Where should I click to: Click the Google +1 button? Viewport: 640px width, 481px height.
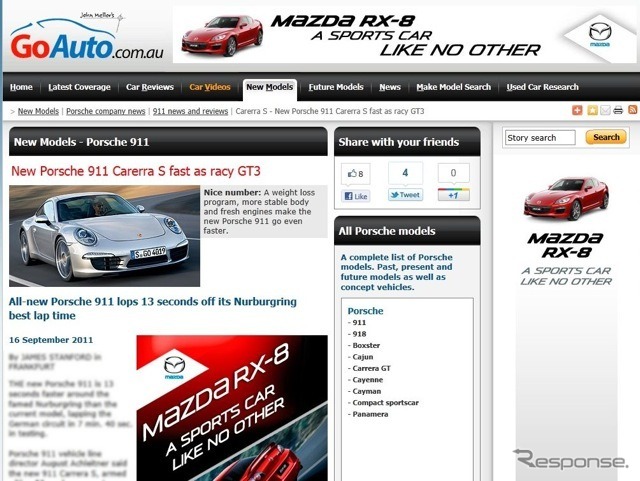coord(453,195)
